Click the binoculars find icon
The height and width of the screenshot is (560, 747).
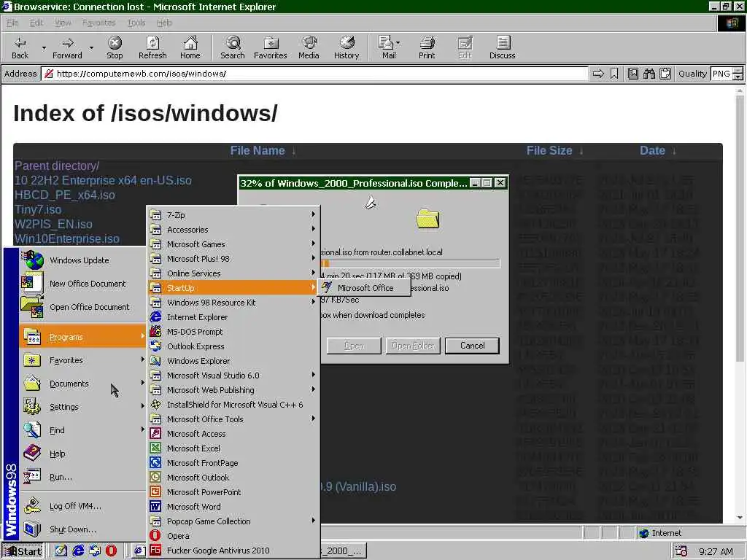point(649,74)
